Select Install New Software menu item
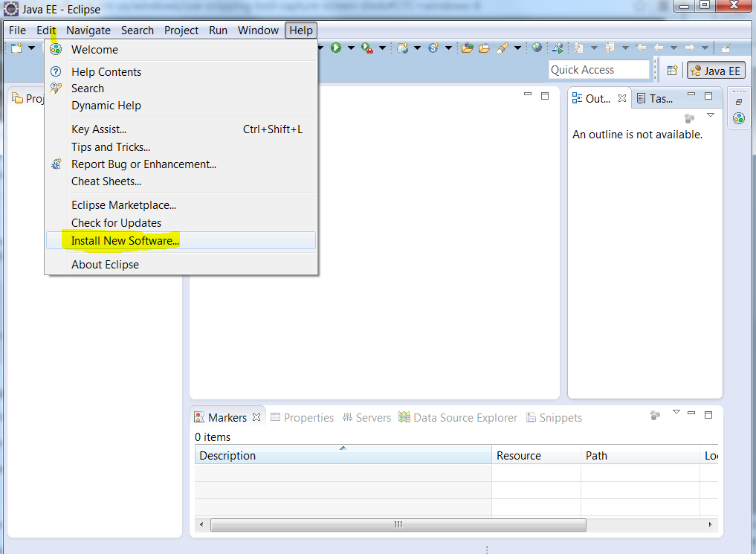 pos(125,240)
